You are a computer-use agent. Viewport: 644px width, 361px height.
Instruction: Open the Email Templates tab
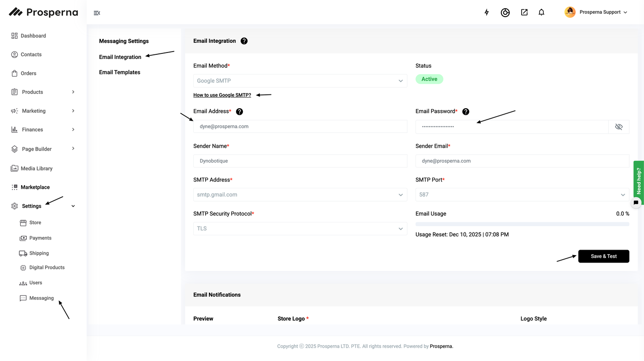pyautogui.click(x=120, y=72)
